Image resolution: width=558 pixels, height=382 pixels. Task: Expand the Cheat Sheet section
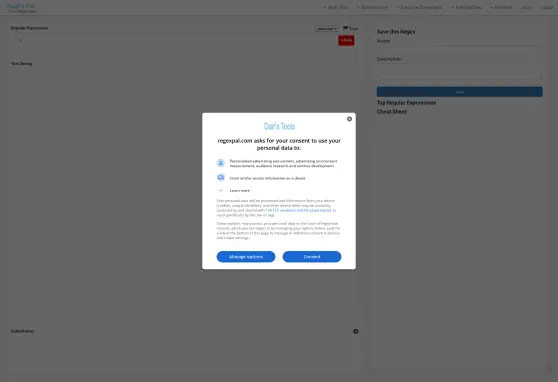click(391, 111)
